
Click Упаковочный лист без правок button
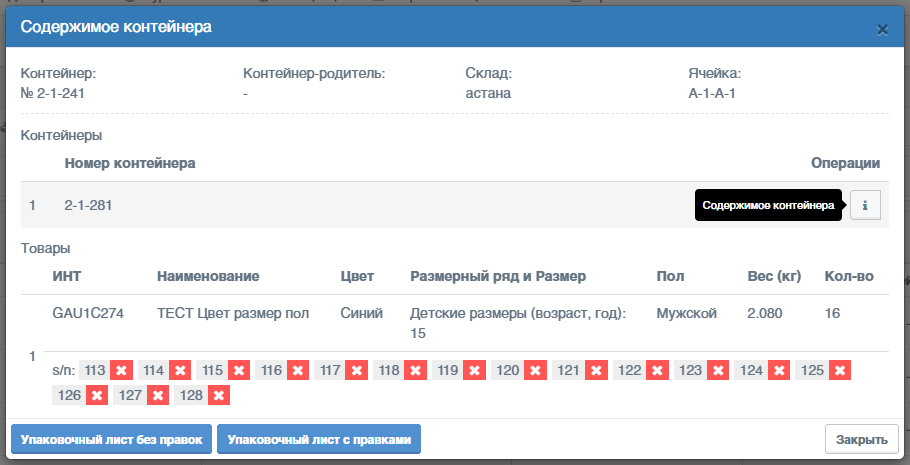[111, 439]
